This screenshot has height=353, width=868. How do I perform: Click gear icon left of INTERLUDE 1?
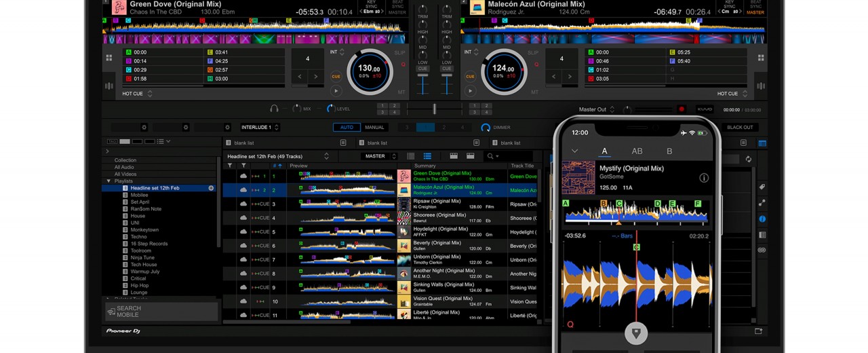(228, 127)
